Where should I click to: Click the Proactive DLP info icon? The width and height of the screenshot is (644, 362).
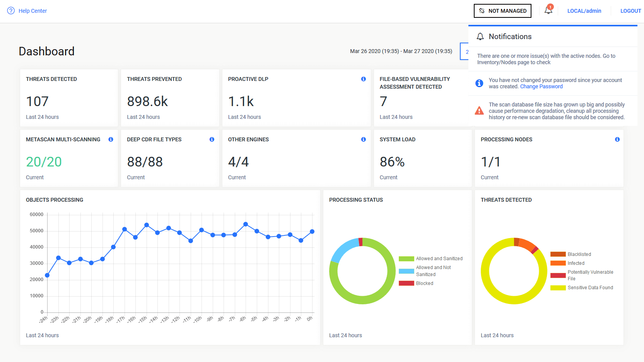[x=363, y=79]
